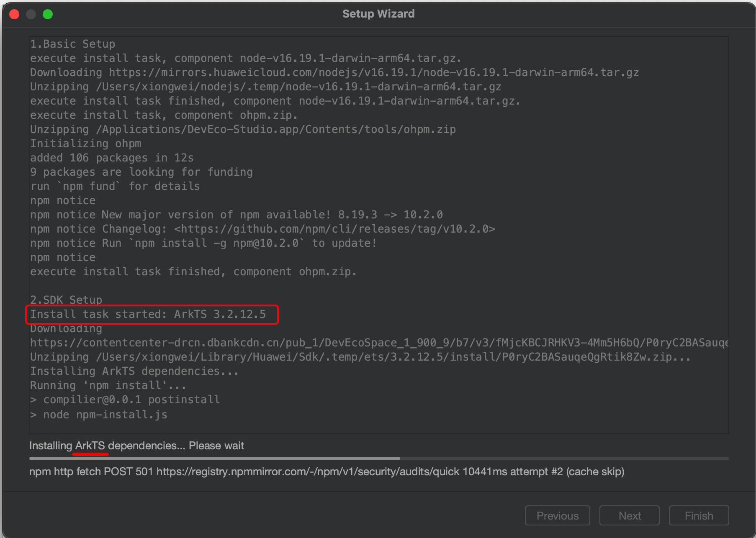Click the '1.Basic Setup' heading in the log

(x=72, y=44)
